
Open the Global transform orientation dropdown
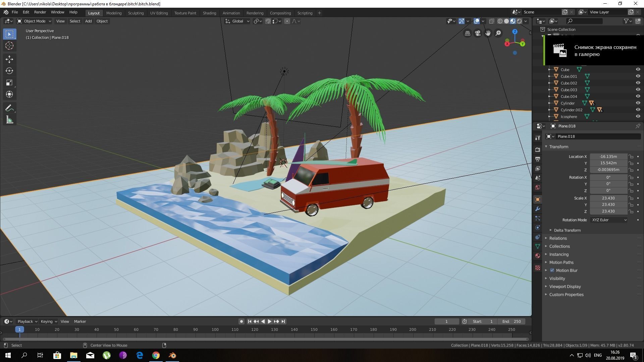coord(237,21)
